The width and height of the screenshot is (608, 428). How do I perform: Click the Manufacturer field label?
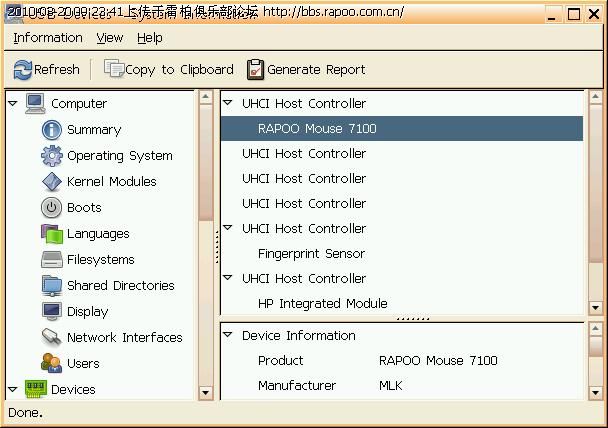297,386
